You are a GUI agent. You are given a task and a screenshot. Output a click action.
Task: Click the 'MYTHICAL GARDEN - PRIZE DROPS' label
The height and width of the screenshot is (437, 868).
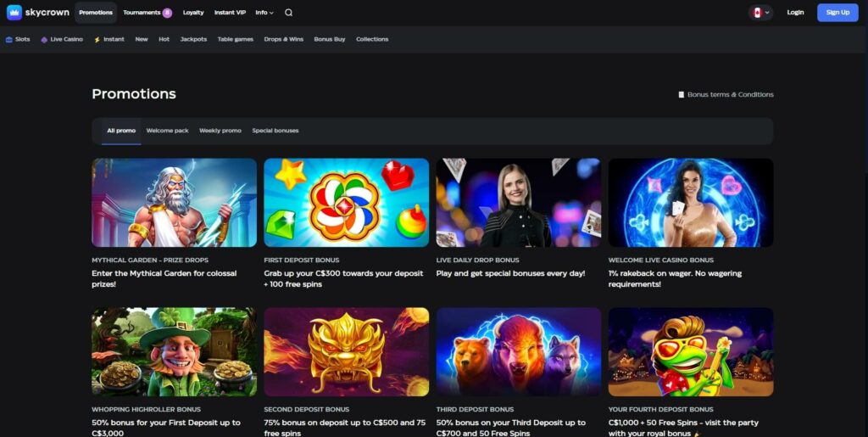click(x=150, y=261)
